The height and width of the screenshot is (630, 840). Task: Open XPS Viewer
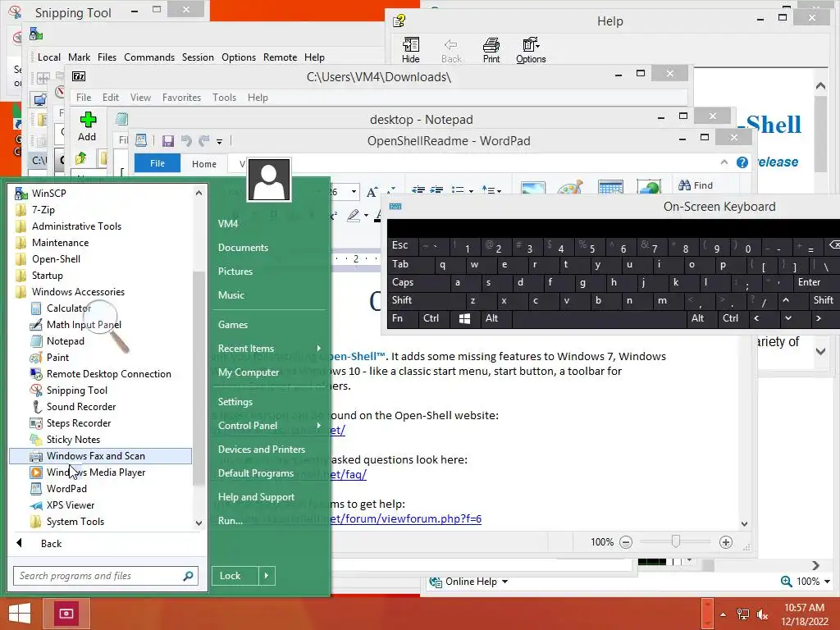(71, 505)
